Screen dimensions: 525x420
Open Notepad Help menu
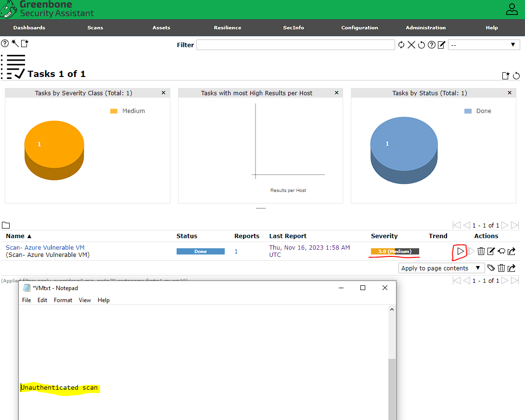(x=103, y=300)
